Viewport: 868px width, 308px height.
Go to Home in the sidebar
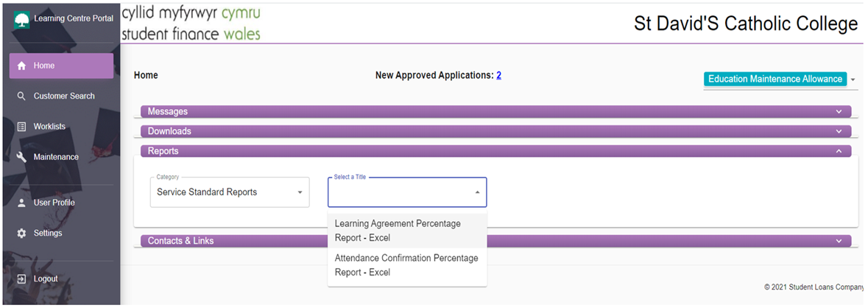[61, 66]
